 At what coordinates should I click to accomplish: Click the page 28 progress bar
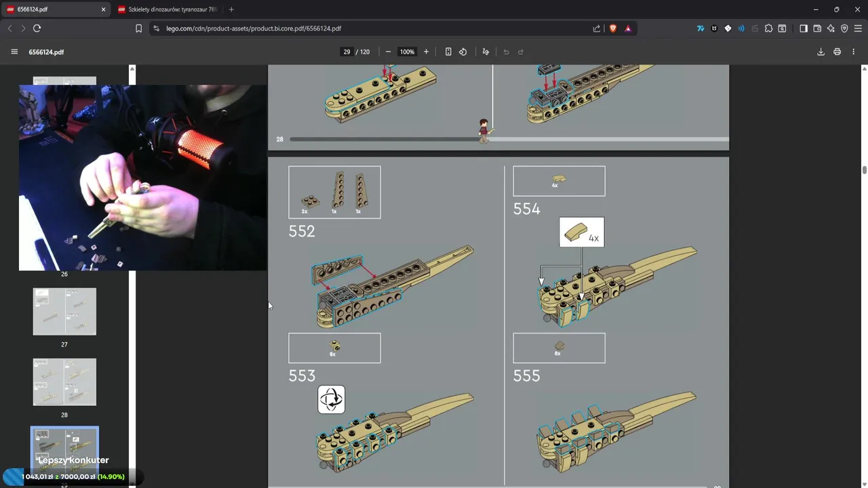point(509,139)
